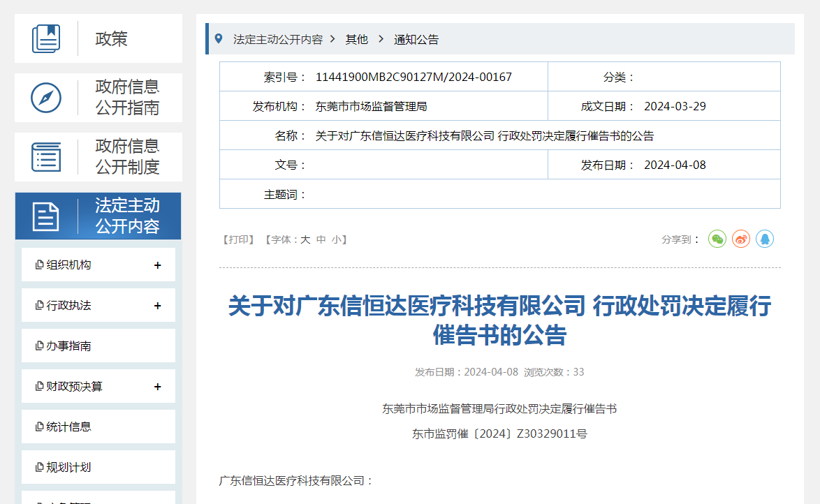This screenshot has width=820, height=504.
Task: Click 成文日期 value 2024-03-29
Action: point(675,106)
